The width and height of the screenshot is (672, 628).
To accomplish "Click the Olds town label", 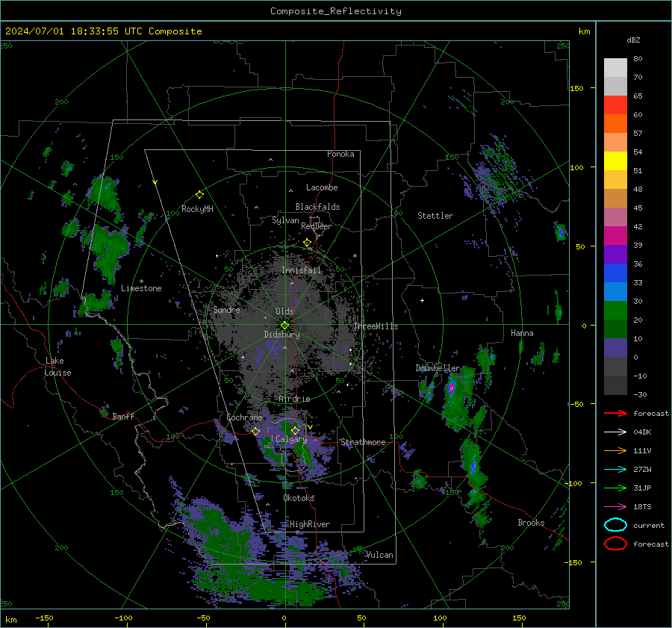I will click(284, 311).
